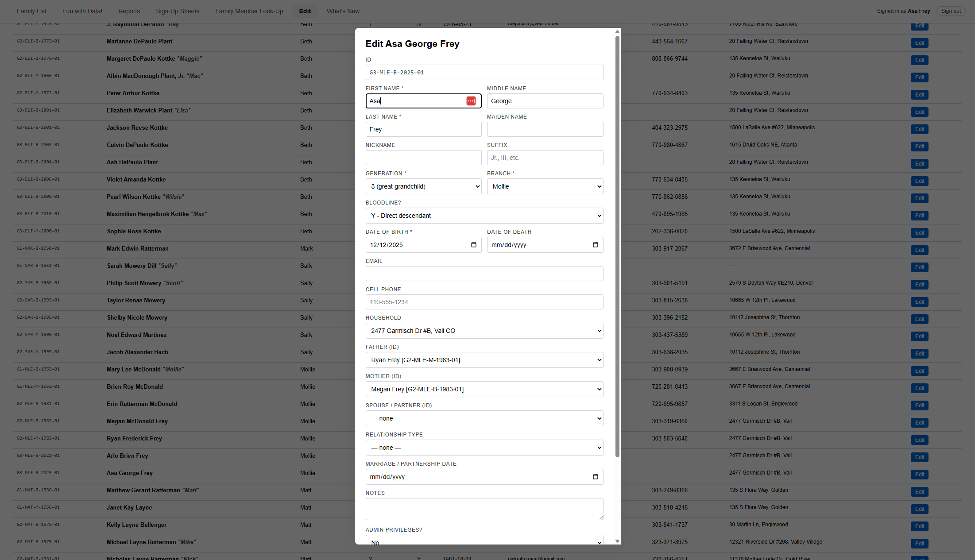Click the password manager icon in First Name field

click(471, 101)
